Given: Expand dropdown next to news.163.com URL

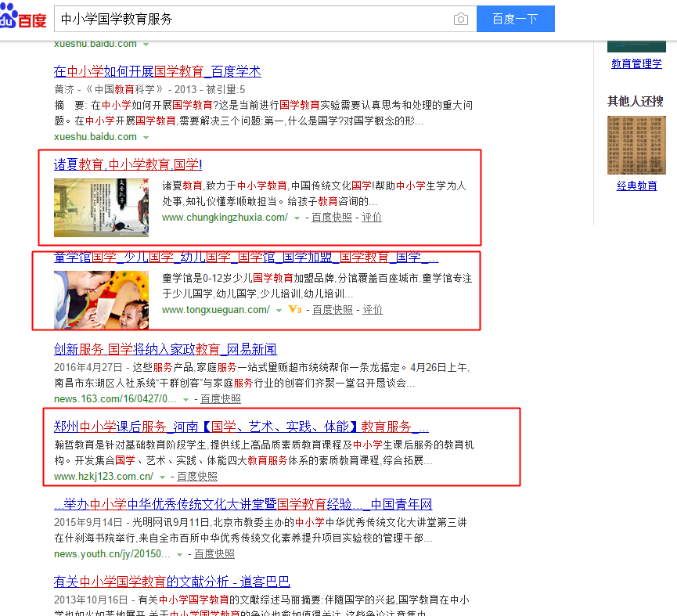Looking at the screenshot, I should click(185, 400).
